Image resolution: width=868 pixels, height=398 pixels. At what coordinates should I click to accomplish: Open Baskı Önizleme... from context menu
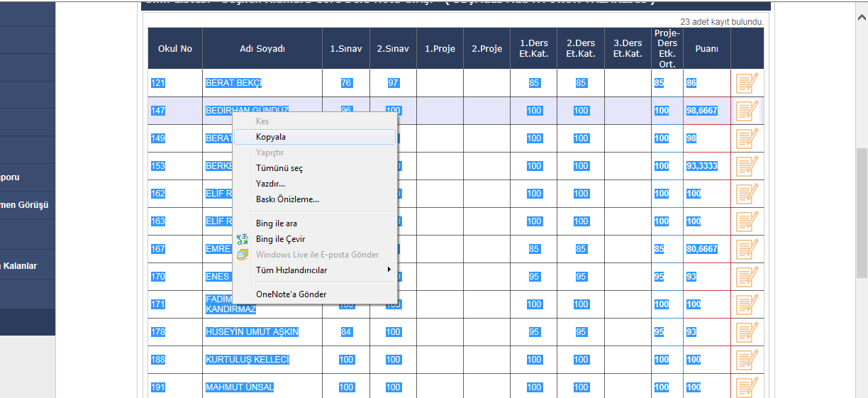(287, 199)
